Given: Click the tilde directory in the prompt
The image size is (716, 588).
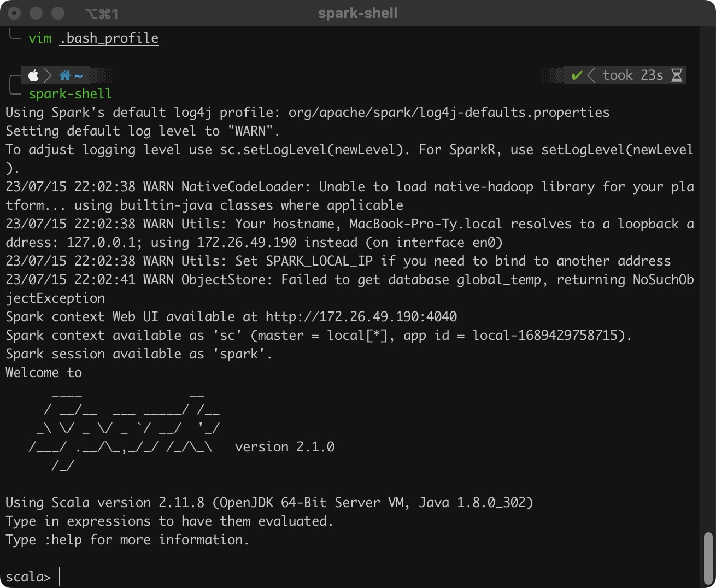Looking at the screenshot, I should pyautogui.click(x=79, y=76).
